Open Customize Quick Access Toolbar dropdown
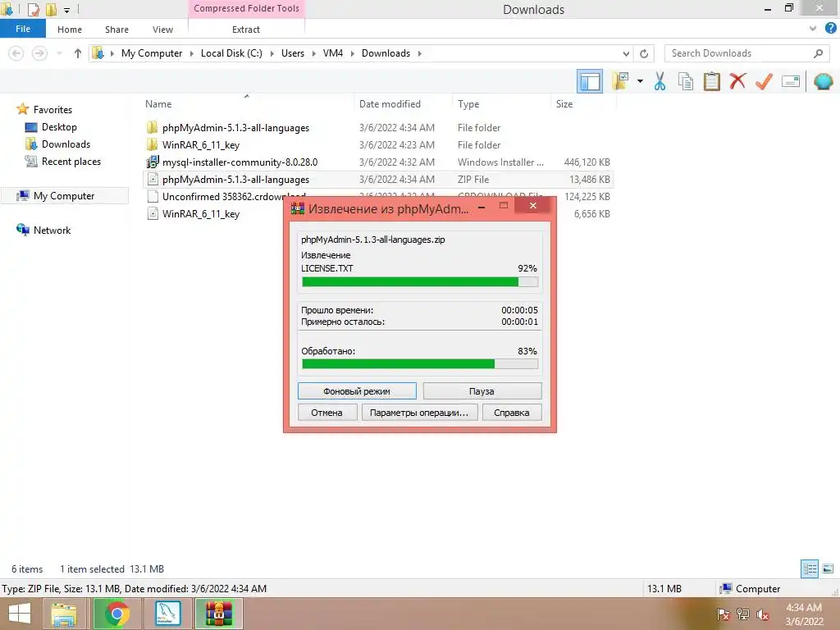The image size is (840, 630). tap(66, 10)
